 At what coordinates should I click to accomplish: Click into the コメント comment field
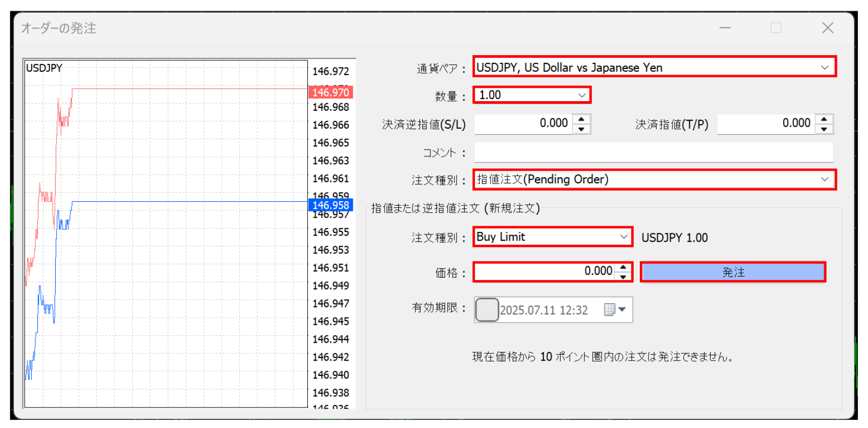654,152
